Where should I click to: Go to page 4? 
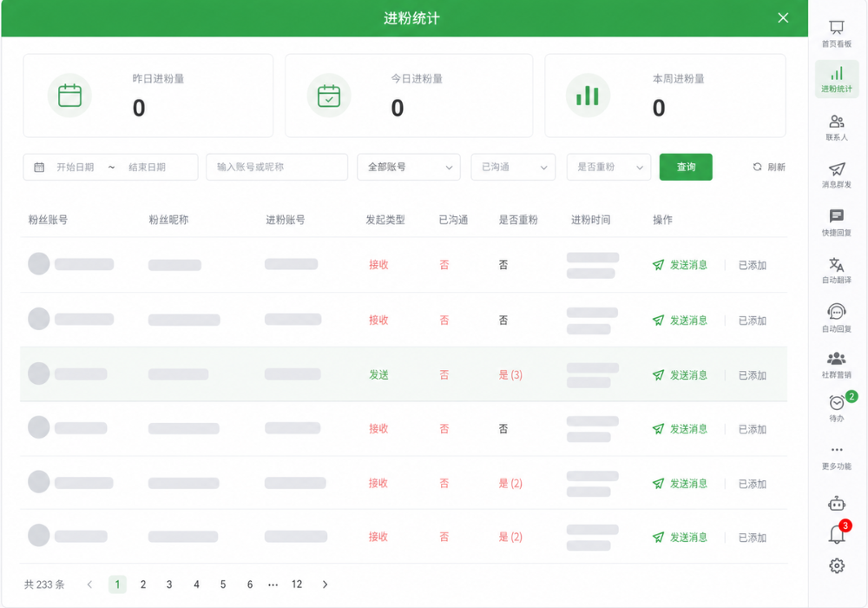click(196, 585)
